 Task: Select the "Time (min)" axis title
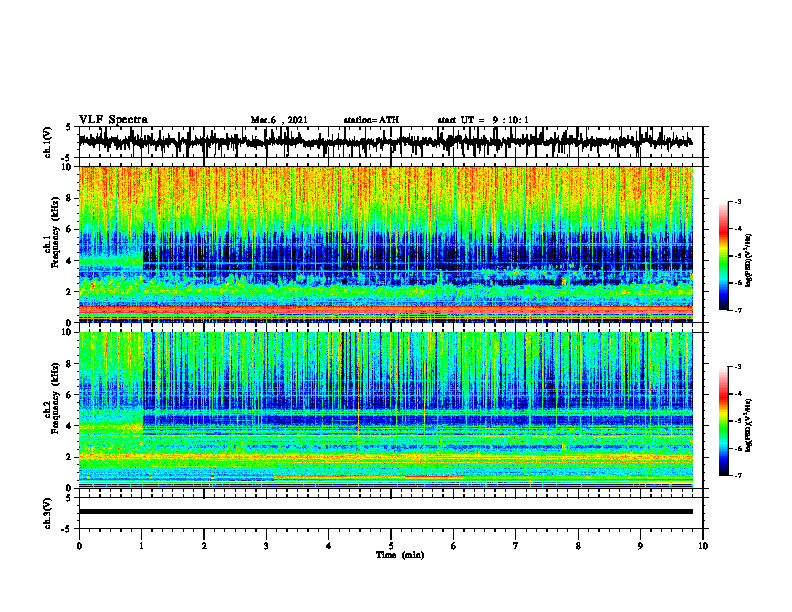[400, 555]
